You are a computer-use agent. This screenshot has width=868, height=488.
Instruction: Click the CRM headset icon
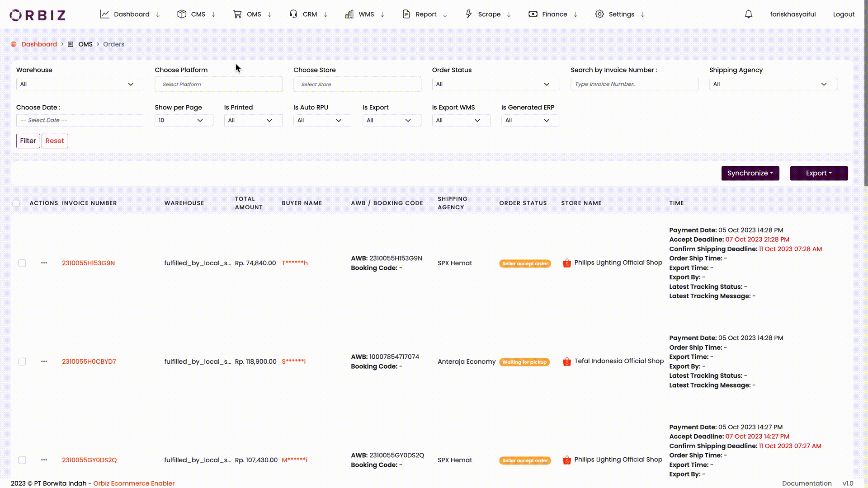(x=293, y=14)
